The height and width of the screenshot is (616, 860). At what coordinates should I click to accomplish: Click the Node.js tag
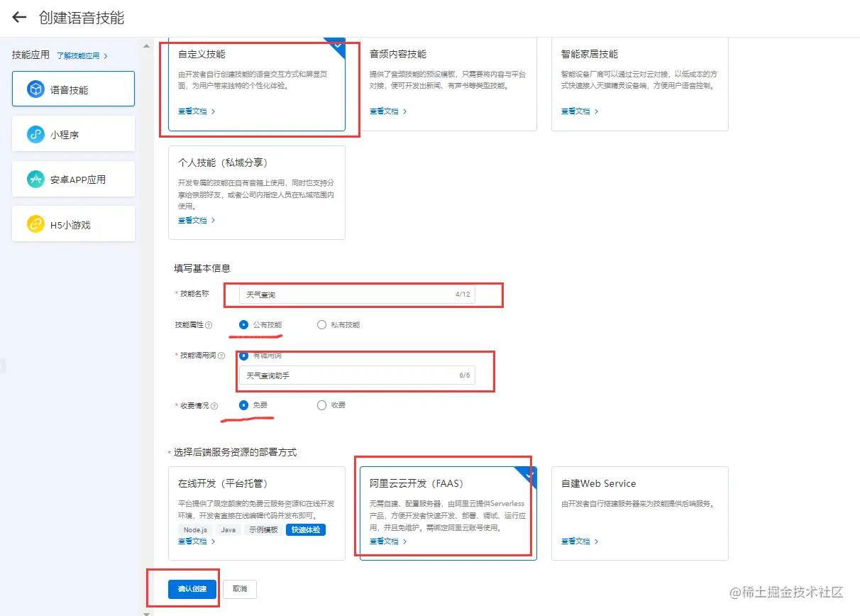click(x=195, y=530)
